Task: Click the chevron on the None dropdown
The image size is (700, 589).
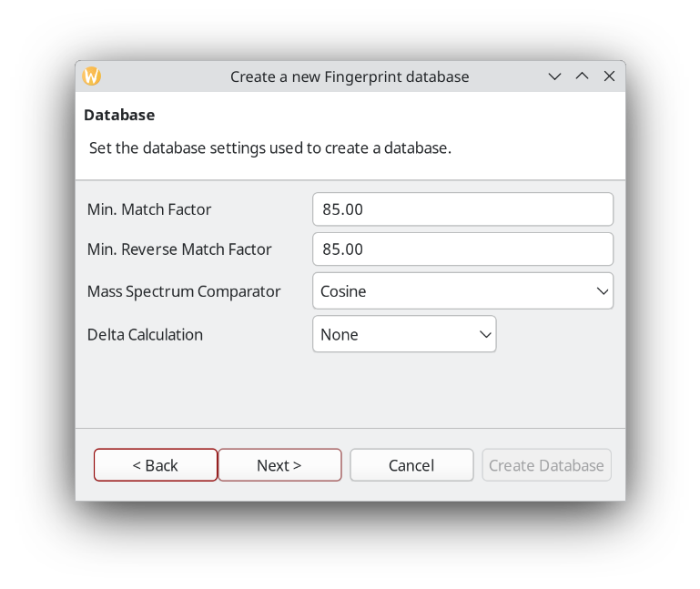Action: tap(485, 334)
